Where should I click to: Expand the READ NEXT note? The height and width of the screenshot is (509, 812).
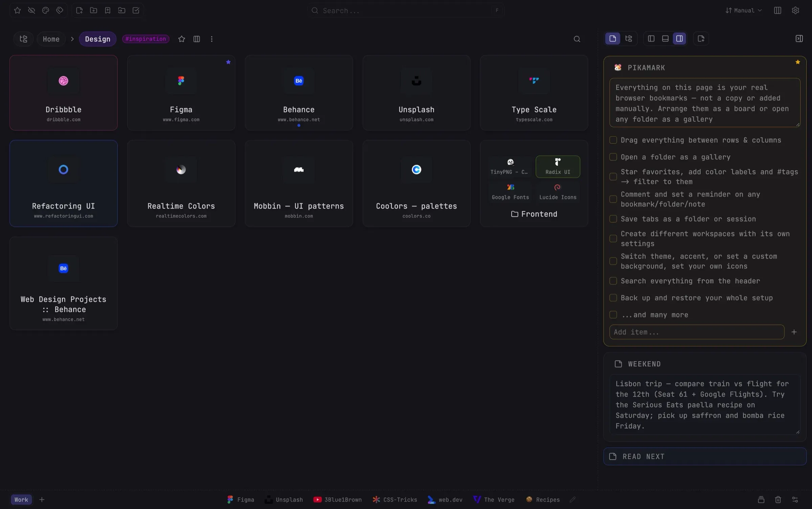click(x=705, y=457)
